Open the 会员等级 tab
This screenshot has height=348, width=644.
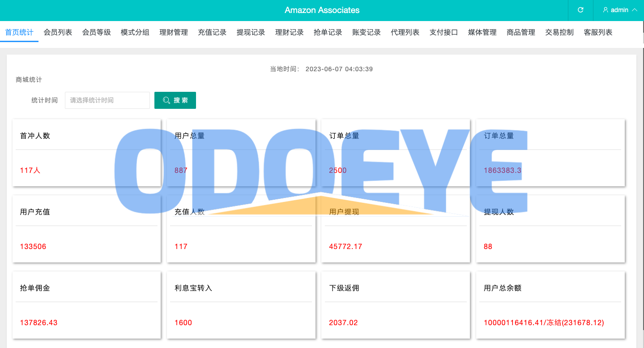pyautogui.click(x=96, y=32)
